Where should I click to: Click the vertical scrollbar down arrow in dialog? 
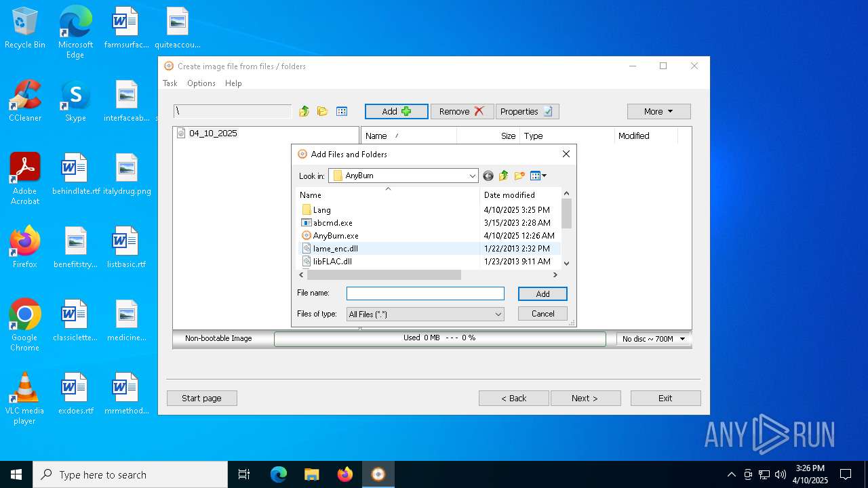[x=567, y=264]
